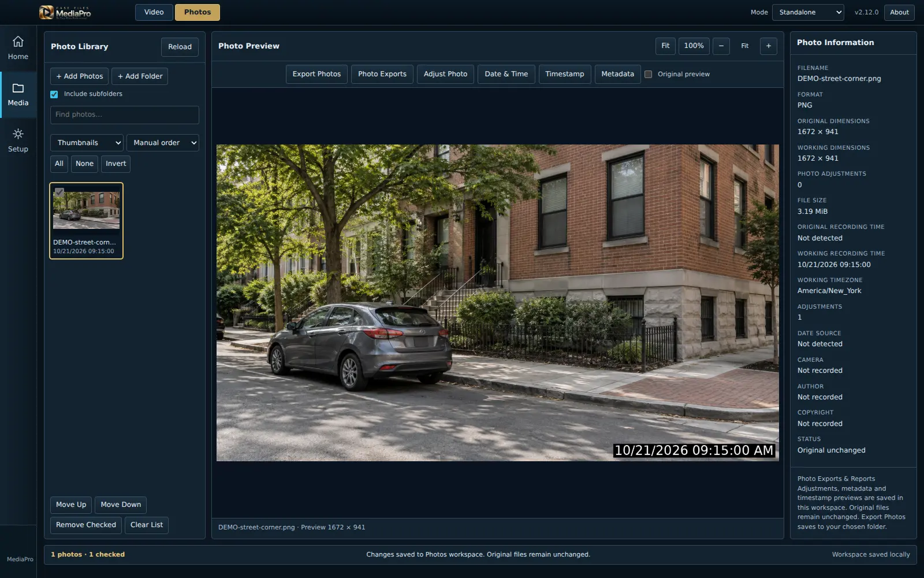Click the About button
Viewport: 924px width, 578px height.
point(899,12)
